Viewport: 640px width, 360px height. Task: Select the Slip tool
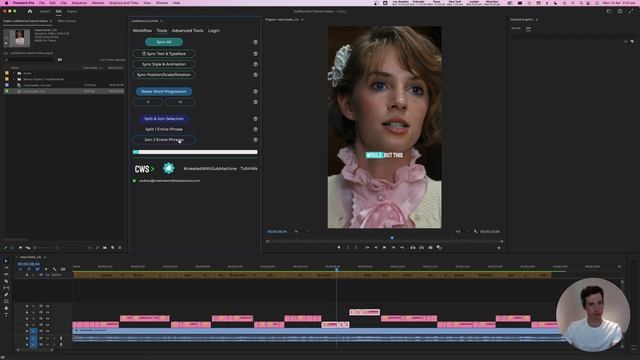point(6,288)
